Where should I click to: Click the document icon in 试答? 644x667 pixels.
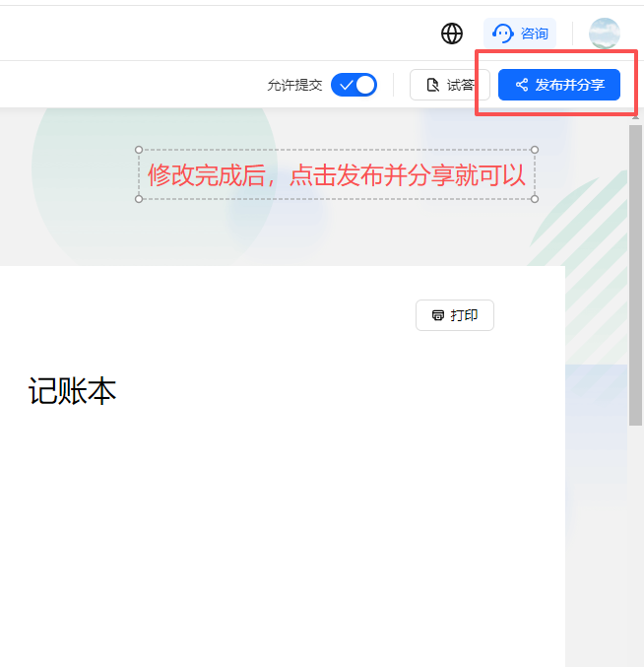click(x=432, y=86)
